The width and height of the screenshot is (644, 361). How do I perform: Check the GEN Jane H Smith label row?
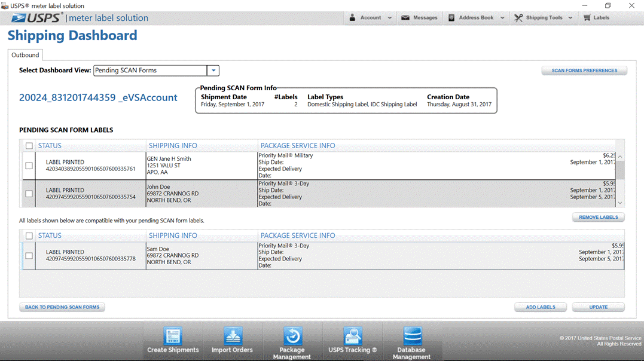click(x=29, y=166)
